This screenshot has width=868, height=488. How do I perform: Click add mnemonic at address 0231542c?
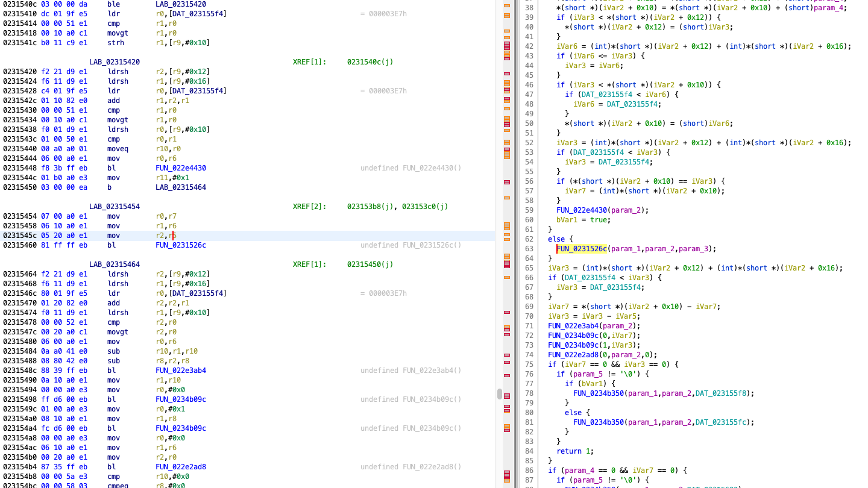[x=114, y=101]
